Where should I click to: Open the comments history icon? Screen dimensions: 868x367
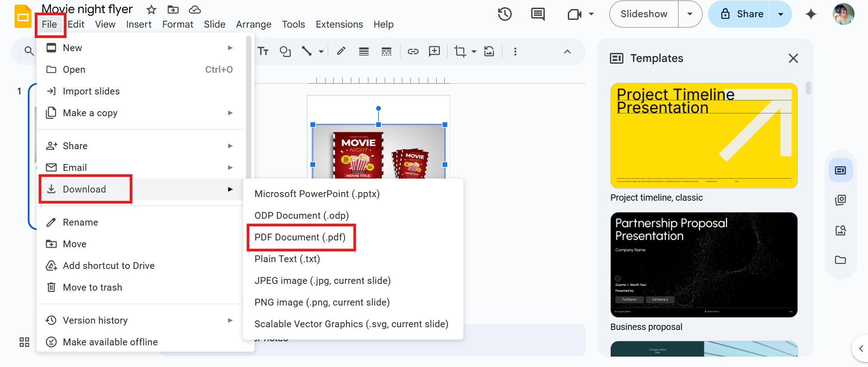[x=538, y=14]
